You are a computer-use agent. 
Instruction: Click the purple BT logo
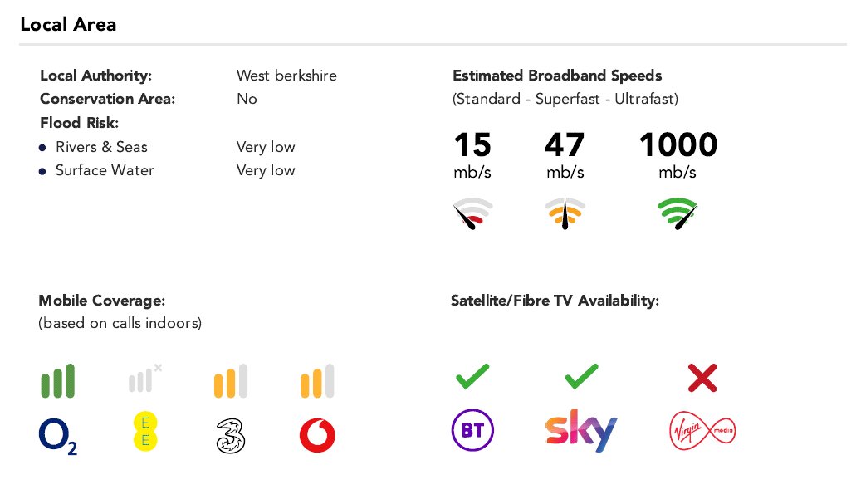(x=472, y=430)
